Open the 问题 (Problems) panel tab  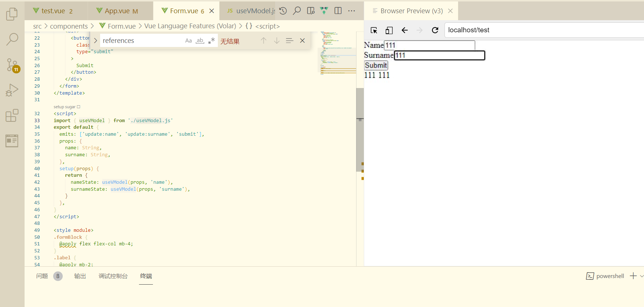(x=49, y=276)
